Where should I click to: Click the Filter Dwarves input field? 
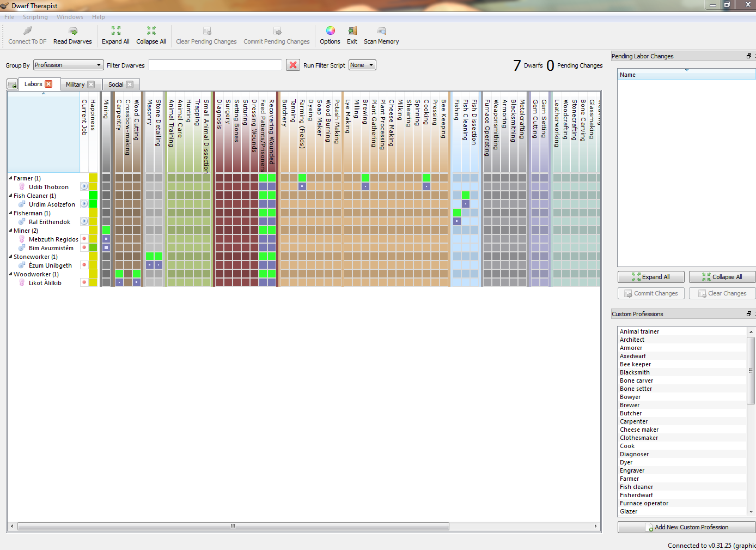tap(215, 65)
